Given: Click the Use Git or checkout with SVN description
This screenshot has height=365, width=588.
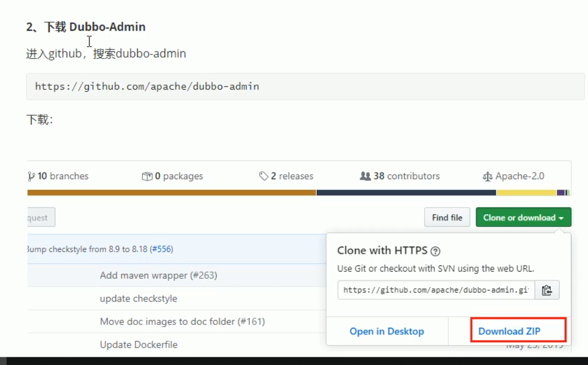Looking at the screenshot, I should [x=436, y=269].
